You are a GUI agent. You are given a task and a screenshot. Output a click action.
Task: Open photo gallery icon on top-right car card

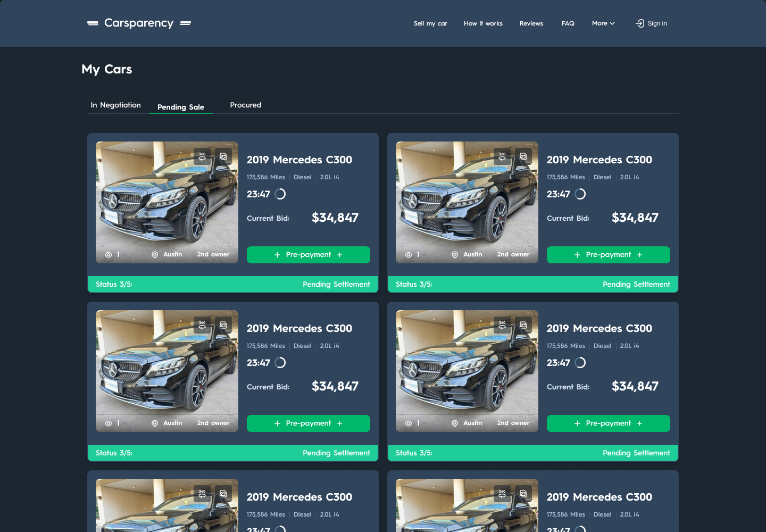523,156
